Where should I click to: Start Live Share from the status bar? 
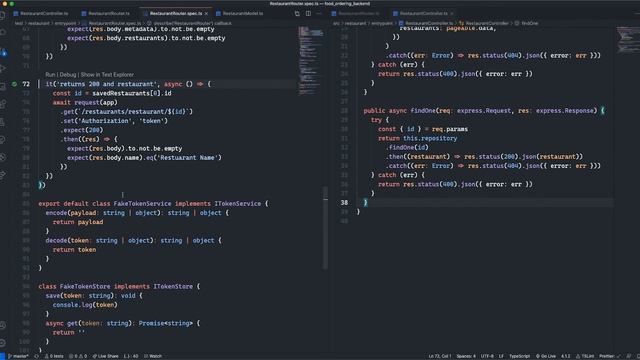point(105,356)
